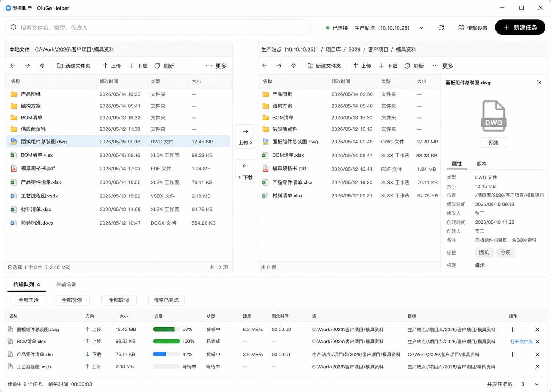Go back in remote site pane
This screenshot has width=551, height=392.
[265, 66]
